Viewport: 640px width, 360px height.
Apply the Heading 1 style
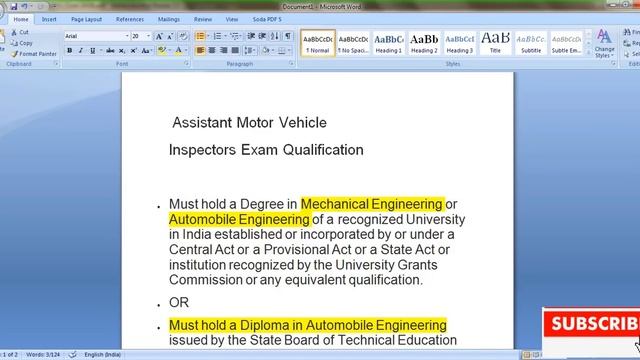(389, 43)
